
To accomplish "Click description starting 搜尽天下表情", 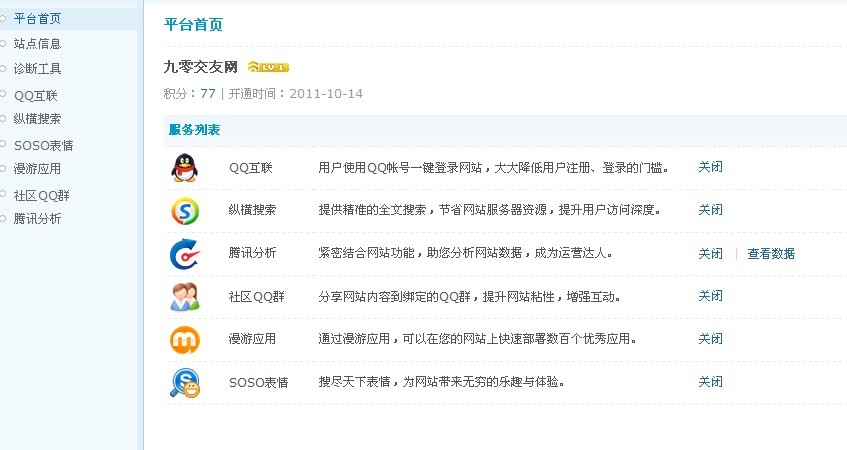I will 442,382.
